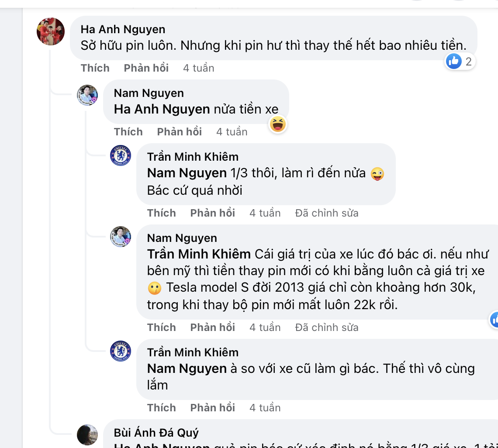Click the 4 tuần timestamp under Nam Nguyen's reply

232,131
